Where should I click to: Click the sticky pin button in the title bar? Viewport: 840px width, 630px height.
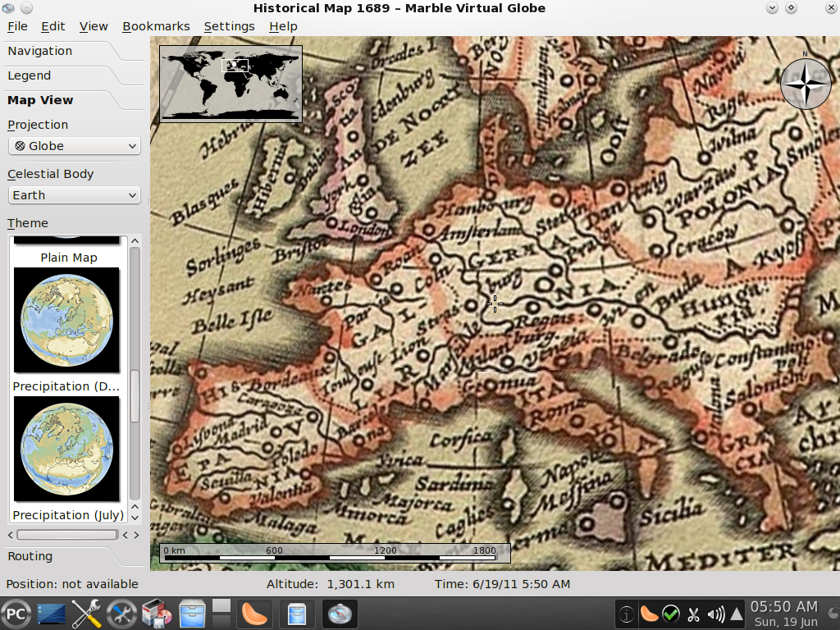27,7
